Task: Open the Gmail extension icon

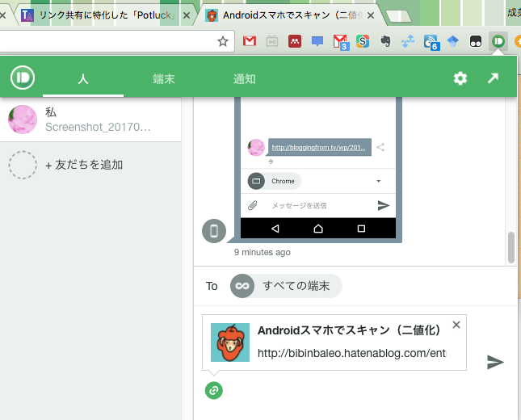Action: click(250, 41)
